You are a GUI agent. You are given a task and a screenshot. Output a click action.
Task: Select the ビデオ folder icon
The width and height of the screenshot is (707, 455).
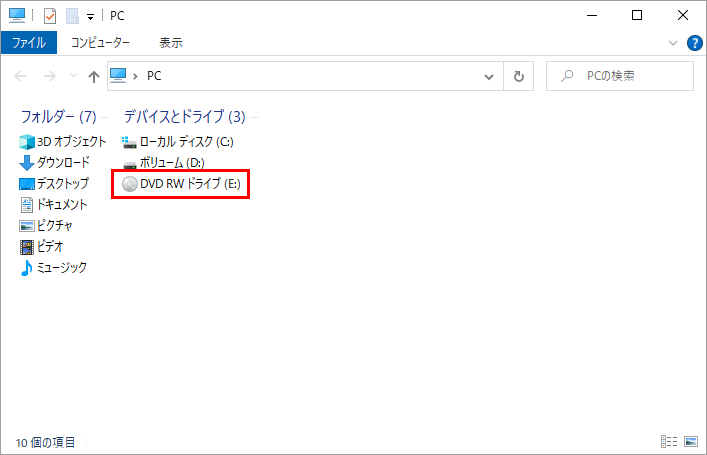27,247
